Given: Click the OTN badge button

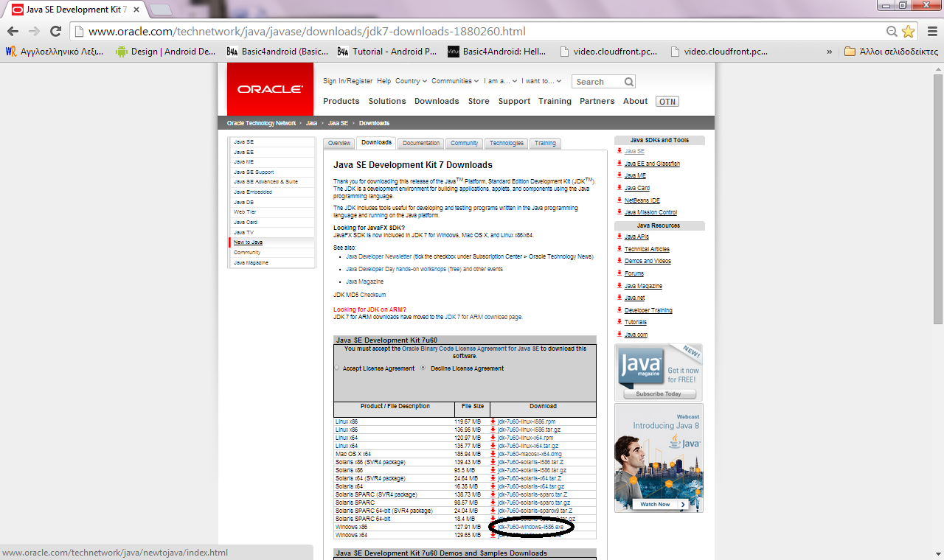Looking at the screenshot, I should tap(667, 102).
